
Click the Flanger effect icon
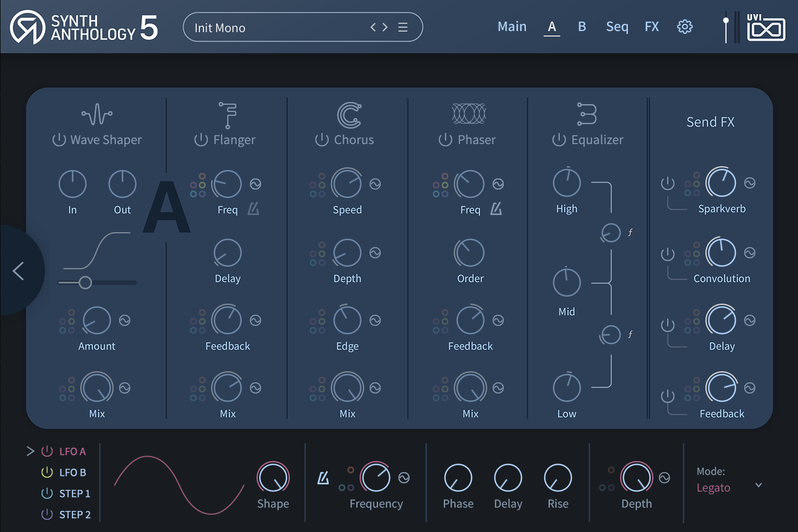(x=227, y=115)
